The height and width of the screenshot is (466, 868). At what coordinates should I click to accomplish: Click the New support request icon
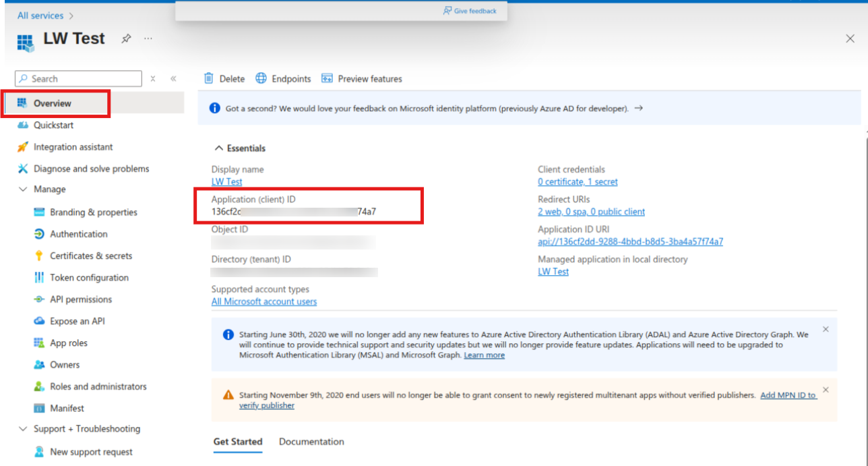pyautogui.click(x=39, y=453)
